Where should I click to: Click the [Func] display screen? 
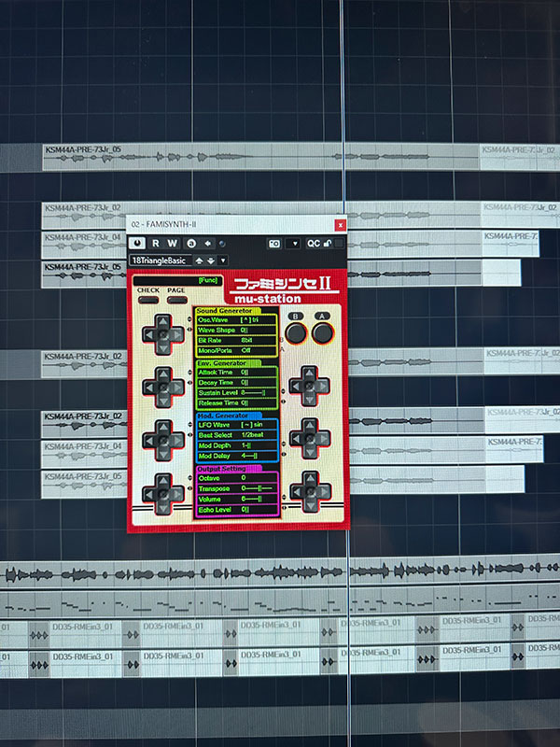176,281
